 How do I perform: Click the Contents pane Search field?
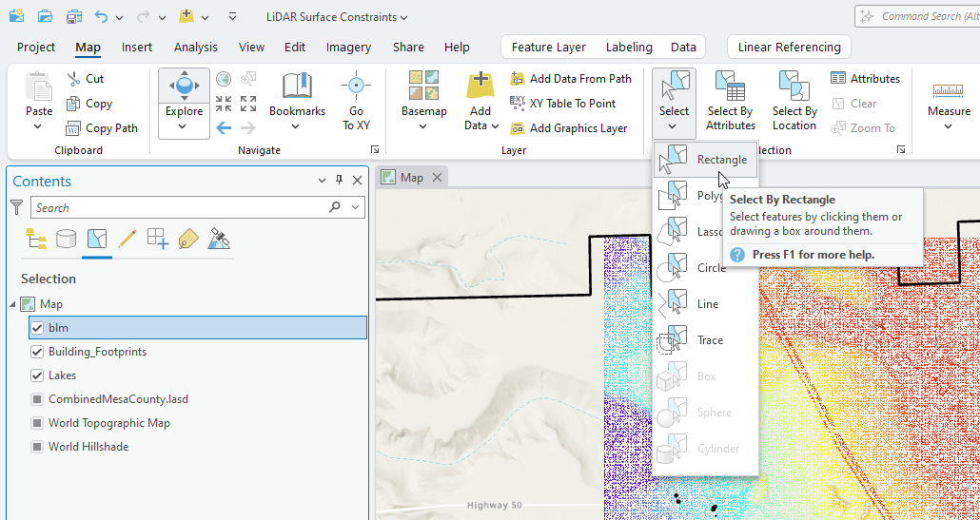[181, 207]
